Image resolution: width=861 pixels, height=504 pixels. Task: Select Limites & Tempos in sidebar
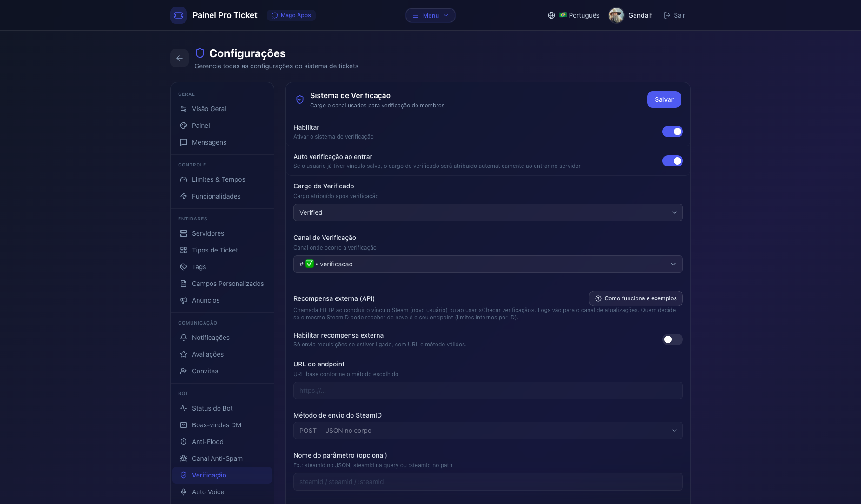pos(222,179)
